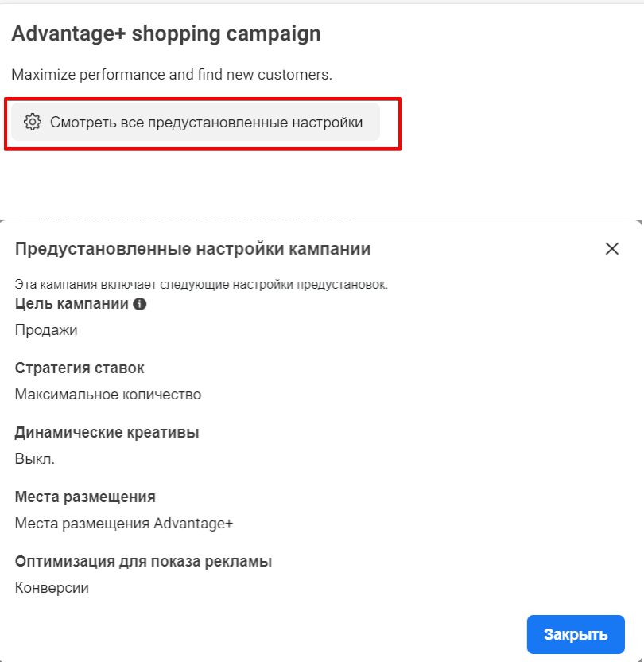The image size is (644, 662).
Task: Close the preset settings dialog with X
Action: point(611,249)
